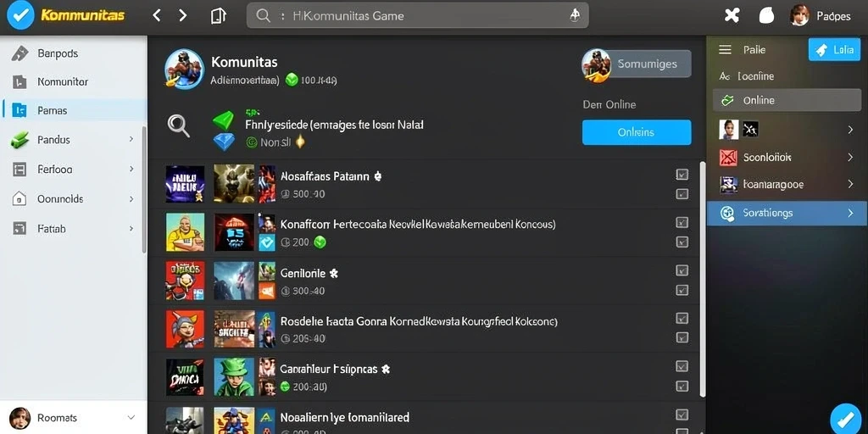Open the Padpes profile avatar
The height and width of the screenshot is (434, 868).
(x=799, y=15)
